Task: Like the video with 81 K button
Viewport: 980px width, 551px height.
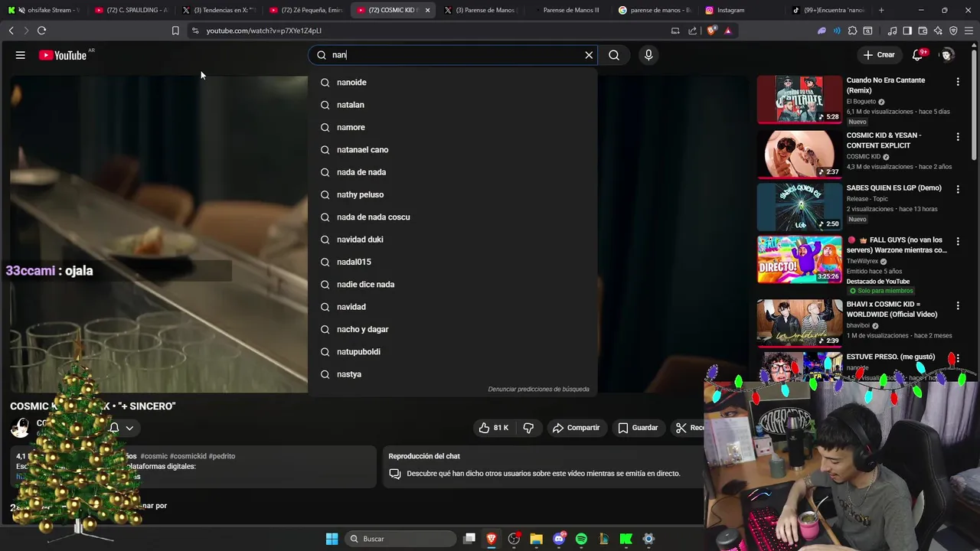Action: pyautogui.click(x=493, y=428)
